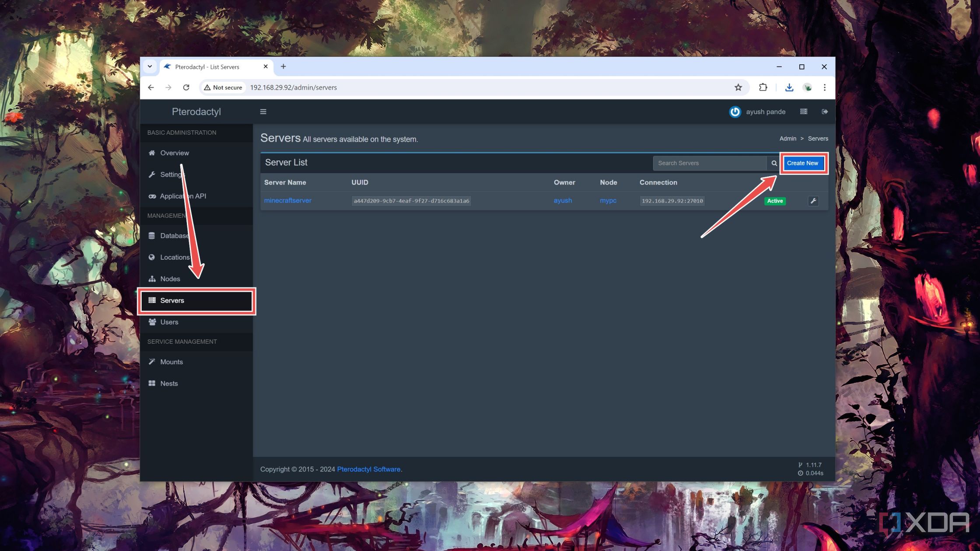This screenshot has height=551, width=980.
Task: Click the version 1.11.7 footer text
Action: 813,465
